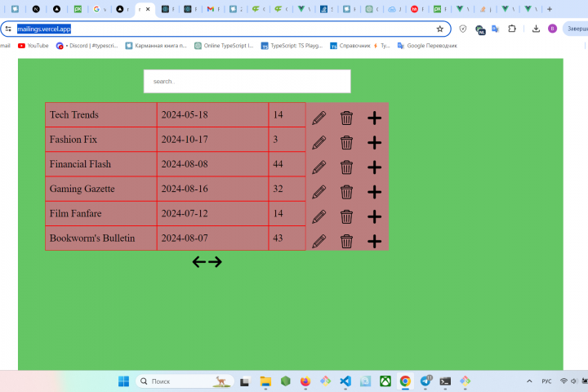Go to previous page with left arrow
The height and width of the screenshot is (392, 588).
(x=199, y=262)
